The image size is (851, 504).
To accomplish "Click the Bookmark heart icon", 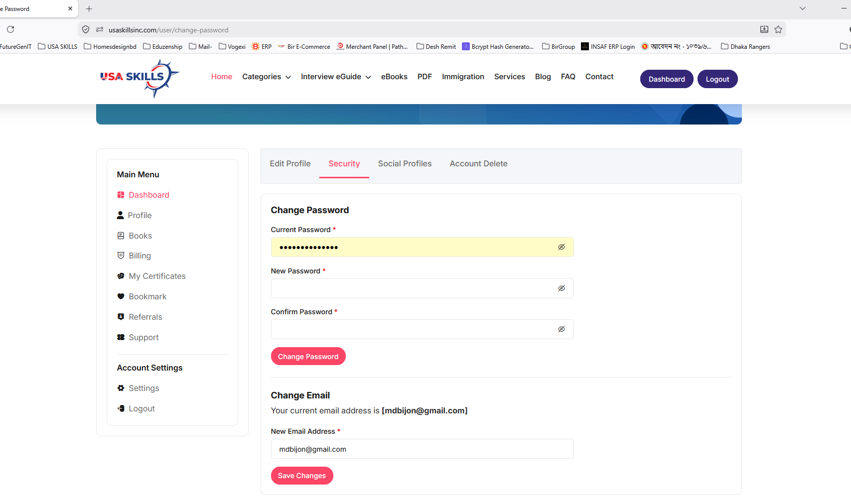I will click(121, 296).
